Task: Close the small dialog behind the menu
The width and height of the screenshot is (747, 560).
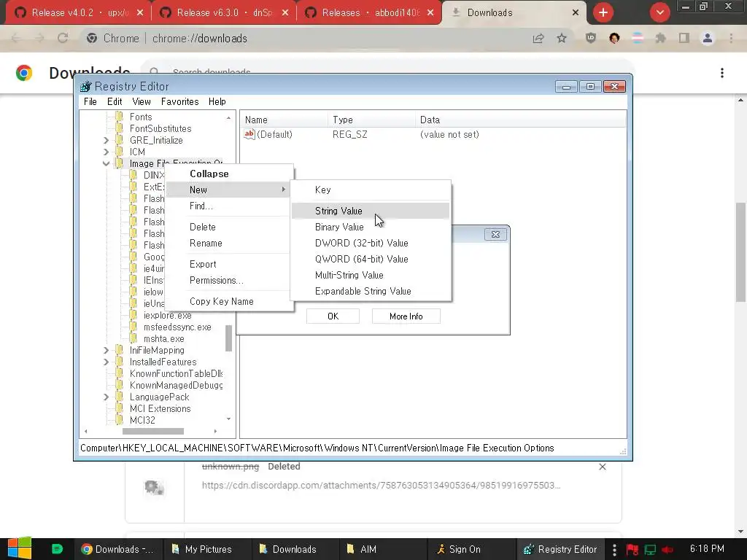Action: click(495, 234)
